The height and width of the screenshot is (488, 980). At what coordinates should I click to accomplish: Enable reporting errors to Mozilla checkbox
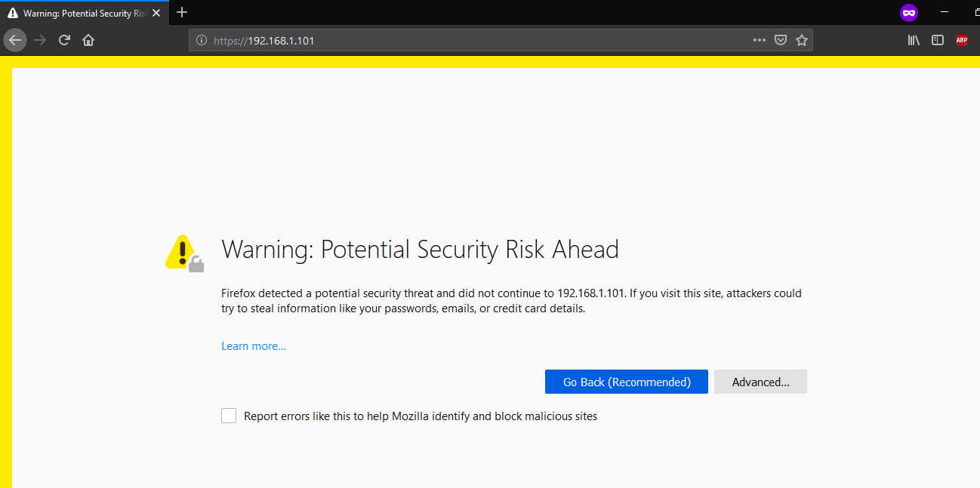click(x=229, y=416)
